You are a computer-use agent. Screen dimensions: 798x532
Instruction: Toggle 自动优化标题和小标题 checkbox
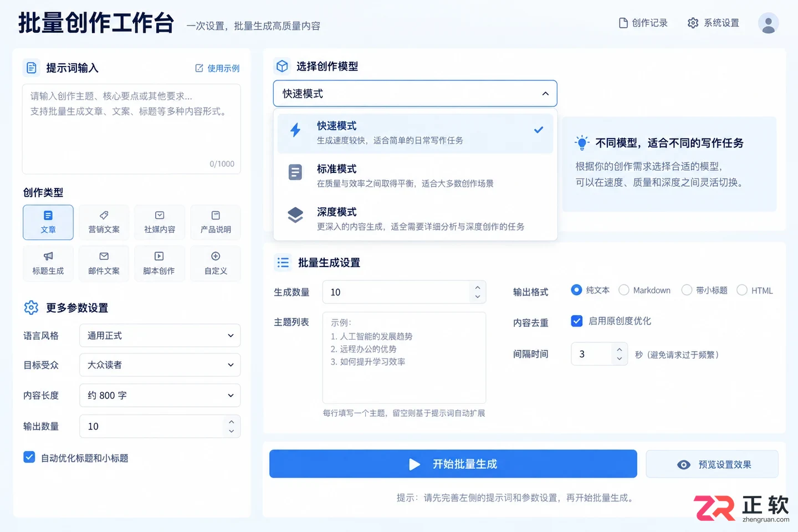pos(29,457)
